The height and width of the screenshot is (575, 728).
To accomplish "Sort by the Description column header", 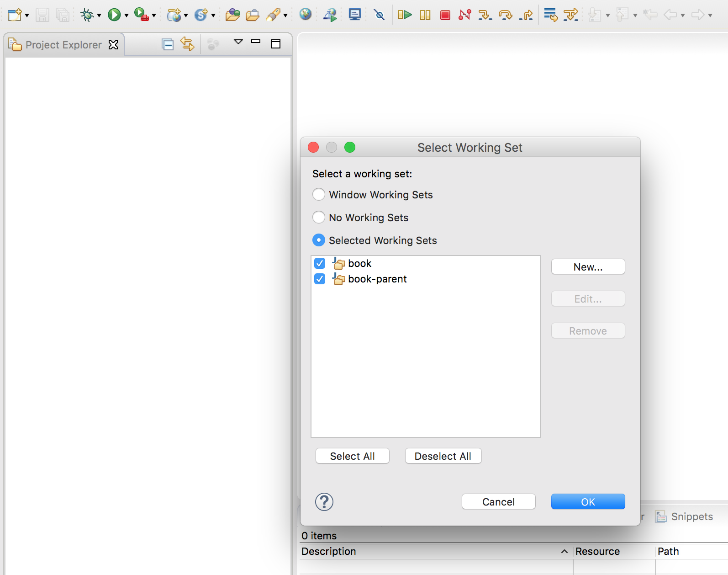I will (x=436, y=551).
